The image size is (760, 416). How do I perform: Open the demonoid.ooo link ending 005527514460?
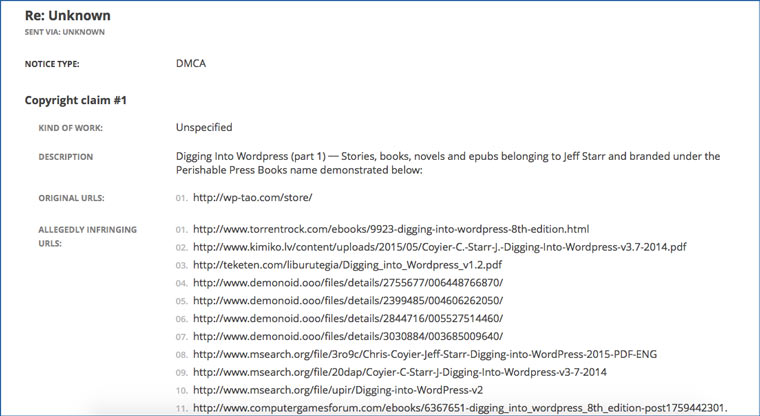coord(348,319)
